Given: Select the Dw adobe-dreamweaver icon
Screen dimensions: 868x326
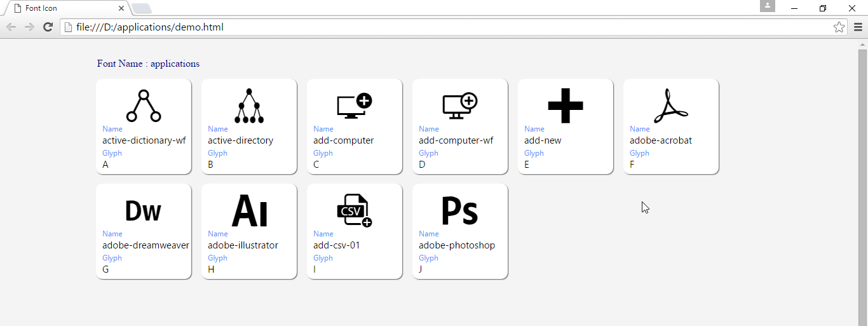Looking at the screenshot, I should (x=143, y=210).
